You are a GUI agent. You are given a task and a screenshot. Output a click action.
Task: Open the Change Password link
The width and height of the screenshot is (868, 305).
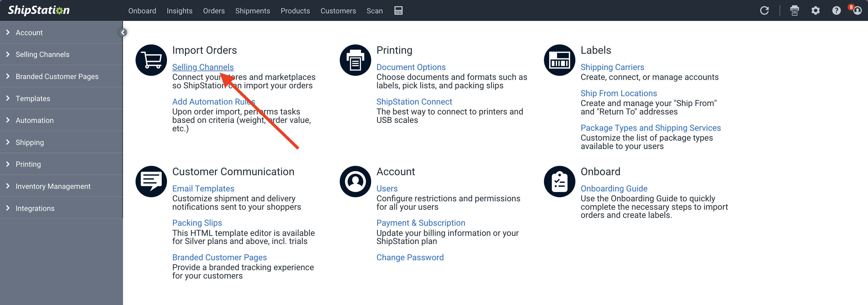click(410, 257)
